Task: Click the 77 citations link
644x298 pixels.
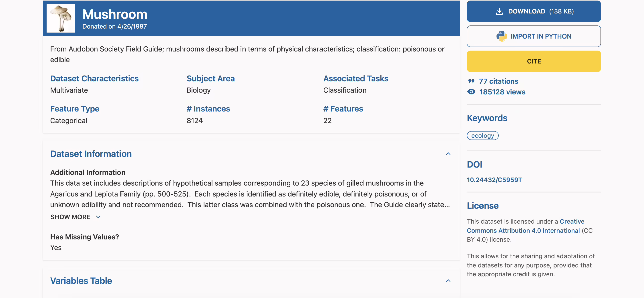Action: [499, 81]
